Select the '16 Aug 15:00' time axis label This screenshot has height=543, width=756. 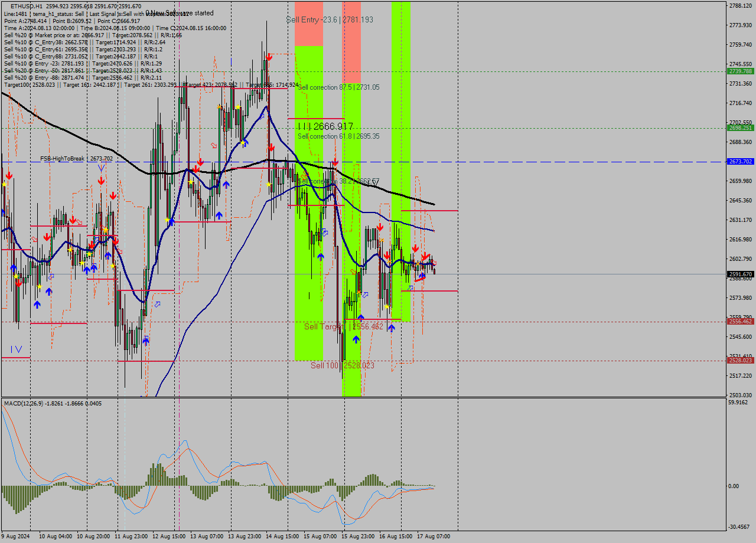[396, 537]
